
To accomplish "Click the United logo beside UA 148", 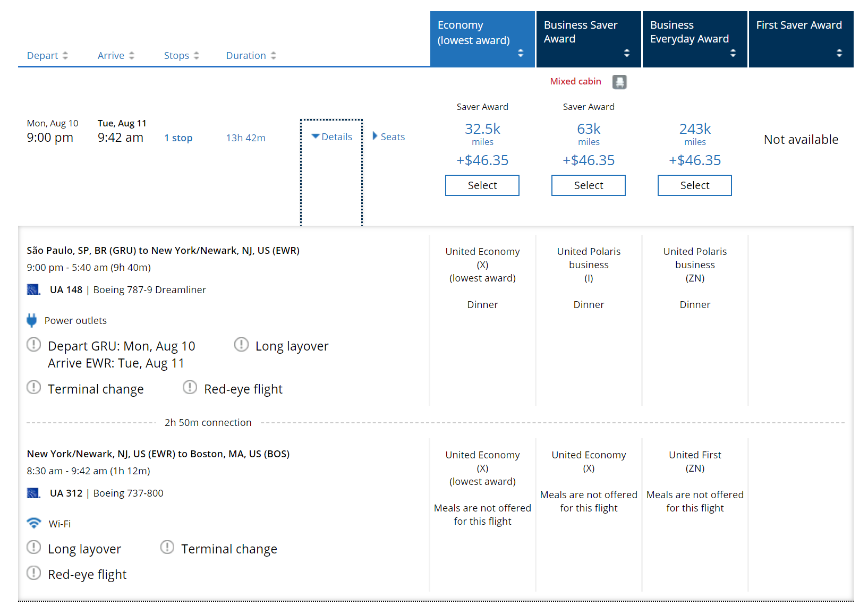I will click(33, 289).
